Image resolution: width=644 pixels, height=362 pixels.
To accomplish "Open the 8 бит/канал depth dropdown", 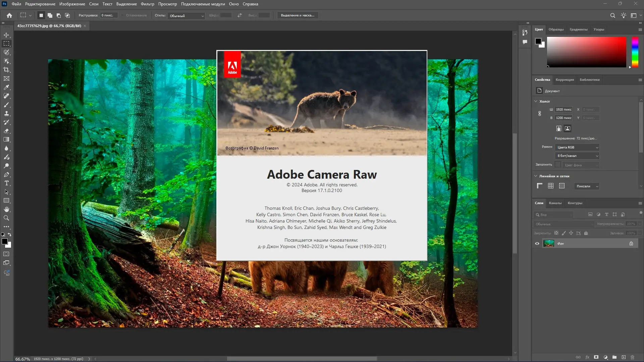I will point(577,156).
